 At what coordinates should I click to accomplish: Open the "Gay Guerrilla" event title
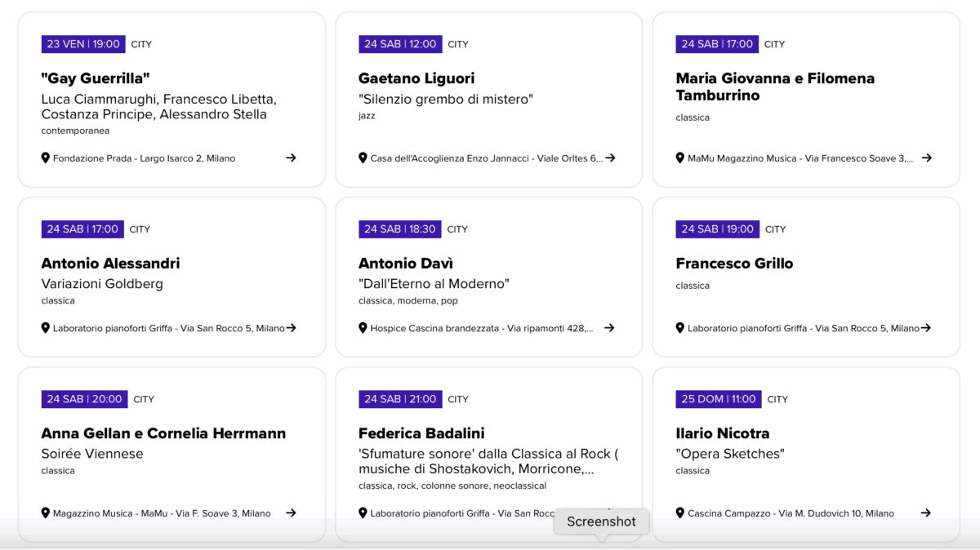(96, 78)
